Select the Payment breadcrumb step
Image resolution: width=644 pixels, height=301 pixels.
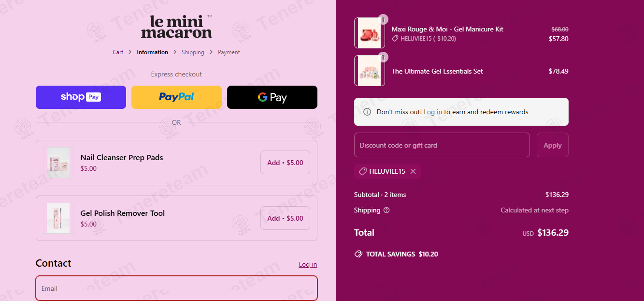pyautogui.click(x=229, y=52)
